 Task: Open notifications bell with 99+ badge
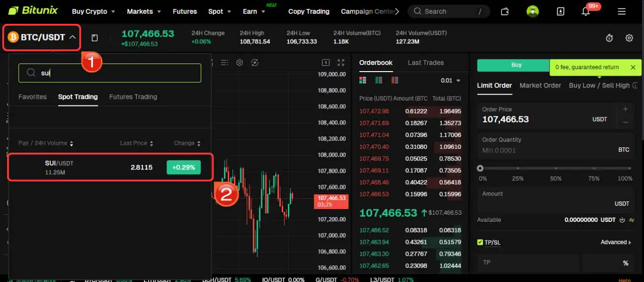pos(586,11)
